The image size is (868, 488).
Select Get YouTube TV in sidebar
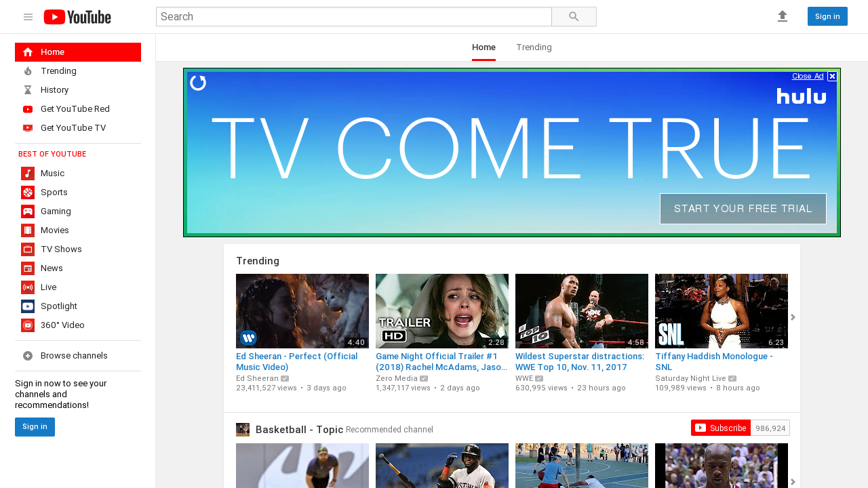[x=78, y=128]
